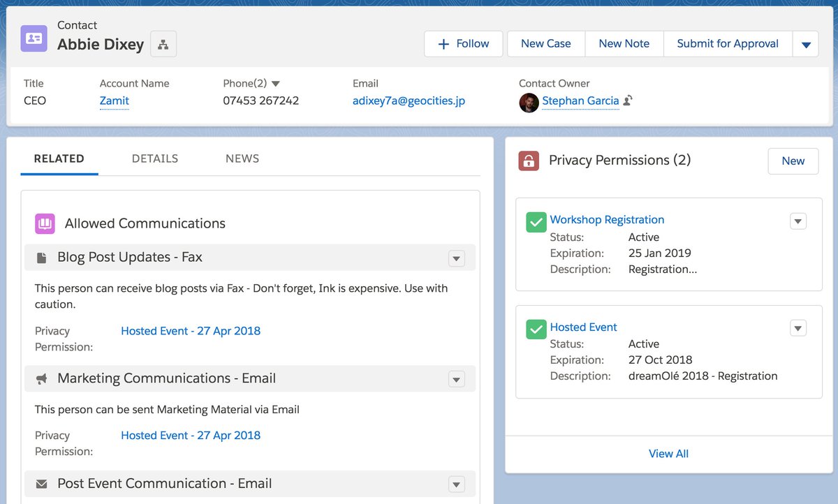Open the more actions dropdown next to Submit for Approval

pyautogui.click(x=806, y=44)
